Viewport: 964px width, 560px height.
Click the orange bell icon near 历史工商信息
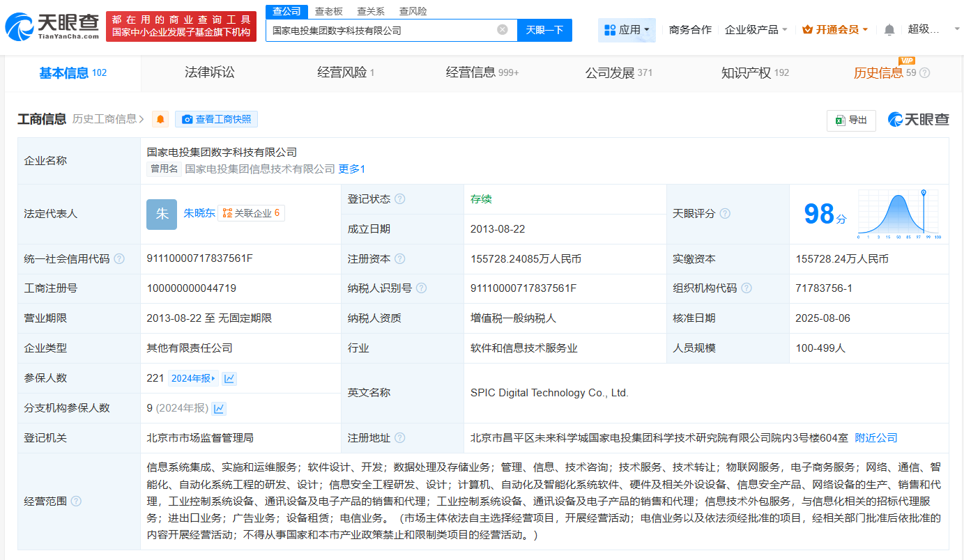159,119
